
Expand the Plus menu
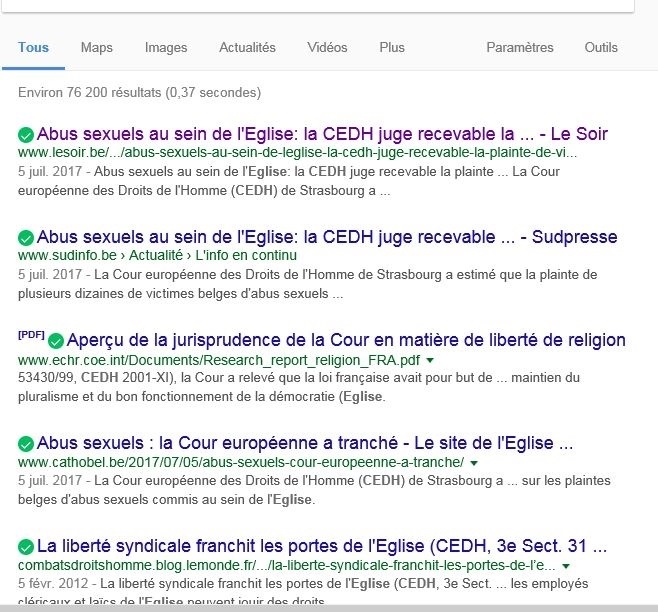pos(392,47)
